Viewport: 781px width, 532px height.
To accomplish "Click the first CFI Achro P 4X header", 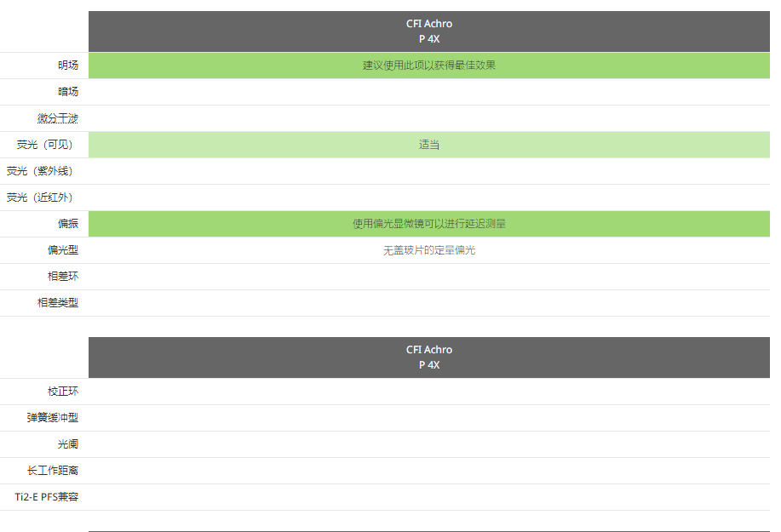I will coord(429,31).
